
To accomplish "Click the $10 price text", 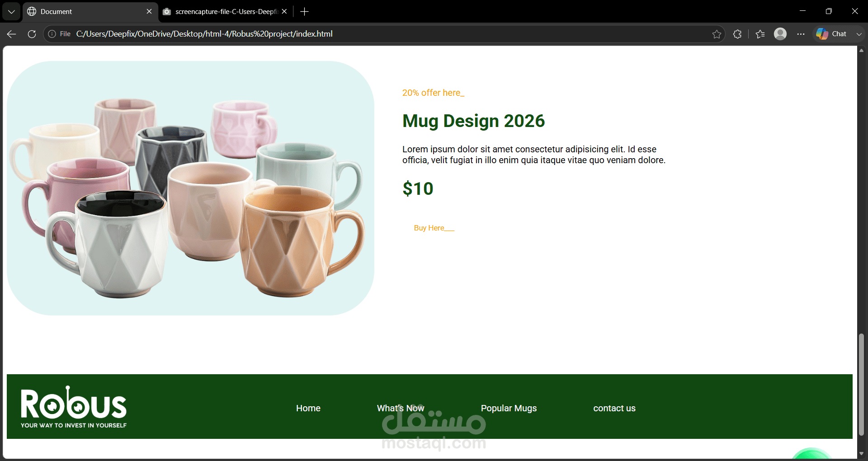I will point(418,188).
